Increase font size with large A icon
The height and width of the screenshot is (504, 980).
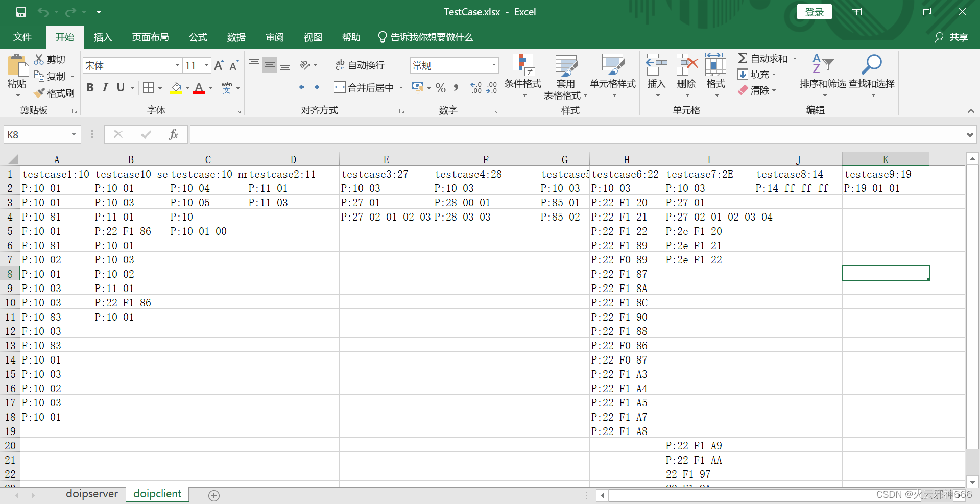pyautogui.click(x=219, y=65)
